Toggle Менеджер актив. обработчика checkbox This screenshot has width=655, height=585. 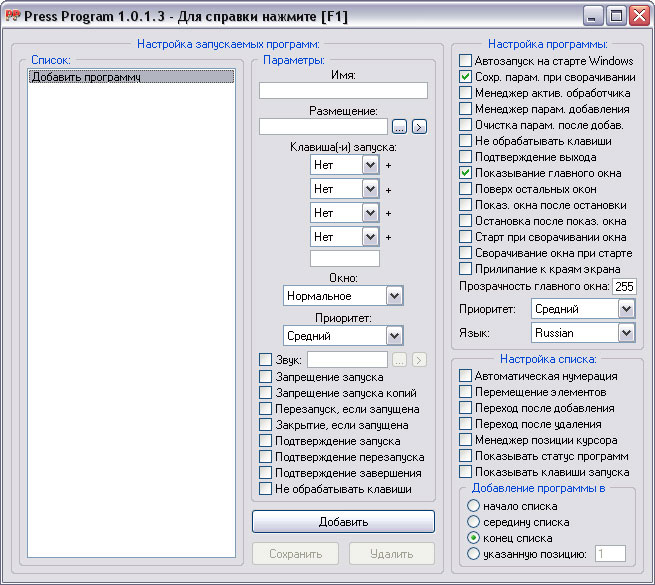tap(465, 92)
